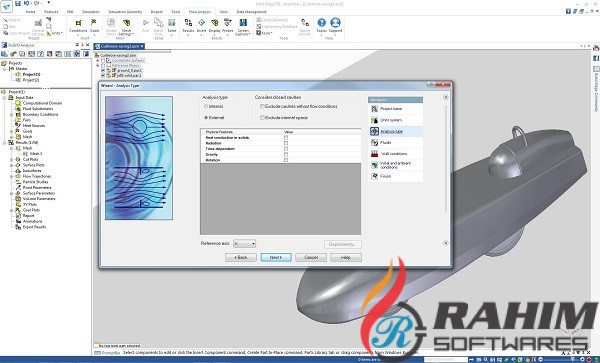Open the Results ribbon tool
600x363 pixels.
(x=188, y=26)
